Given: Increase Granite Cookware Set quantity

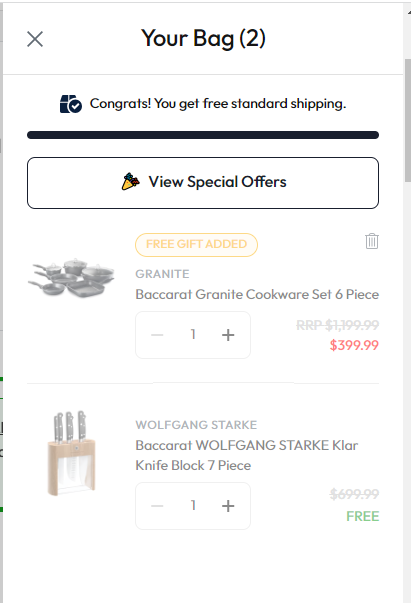Looking at the screenshot, I should [228, 335].
